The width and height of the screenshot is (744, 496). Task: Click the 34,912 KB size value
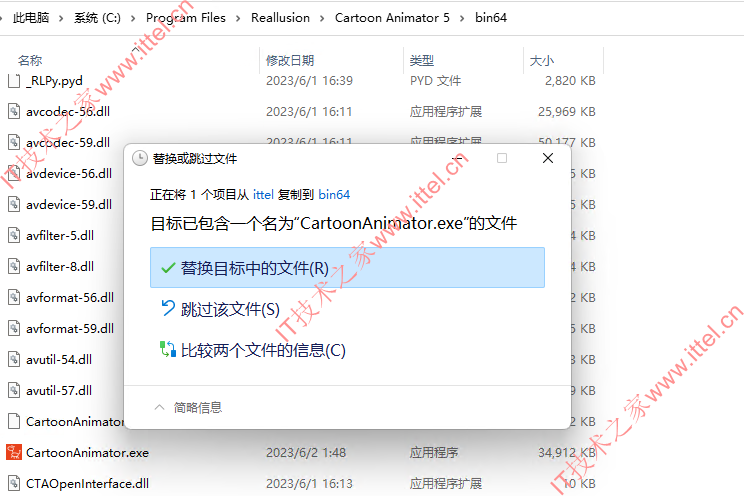pos(567,453)
